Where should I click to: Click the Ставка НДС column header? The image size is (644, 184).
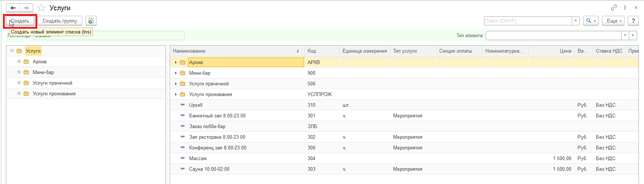coord(609,51)
